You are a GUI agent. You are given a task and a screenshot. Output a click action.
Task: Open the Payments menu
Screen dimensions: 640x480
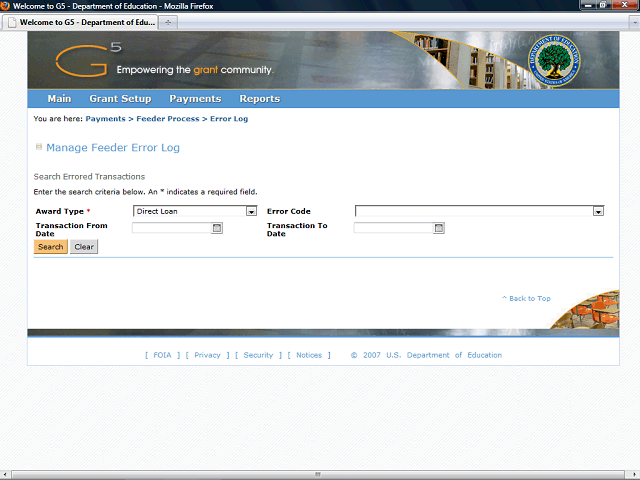[x=195, y=99]
